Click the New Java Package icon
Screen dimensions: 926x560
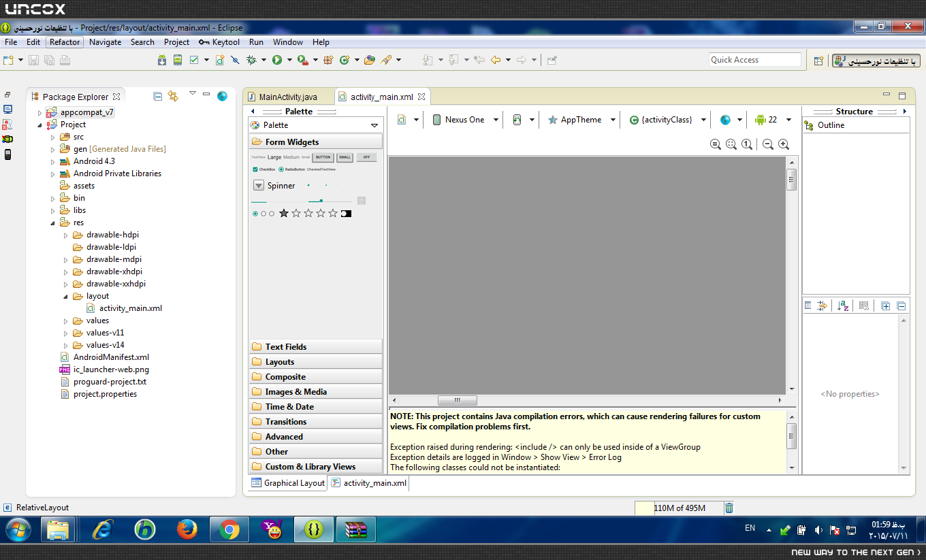(x=328, y=60)
